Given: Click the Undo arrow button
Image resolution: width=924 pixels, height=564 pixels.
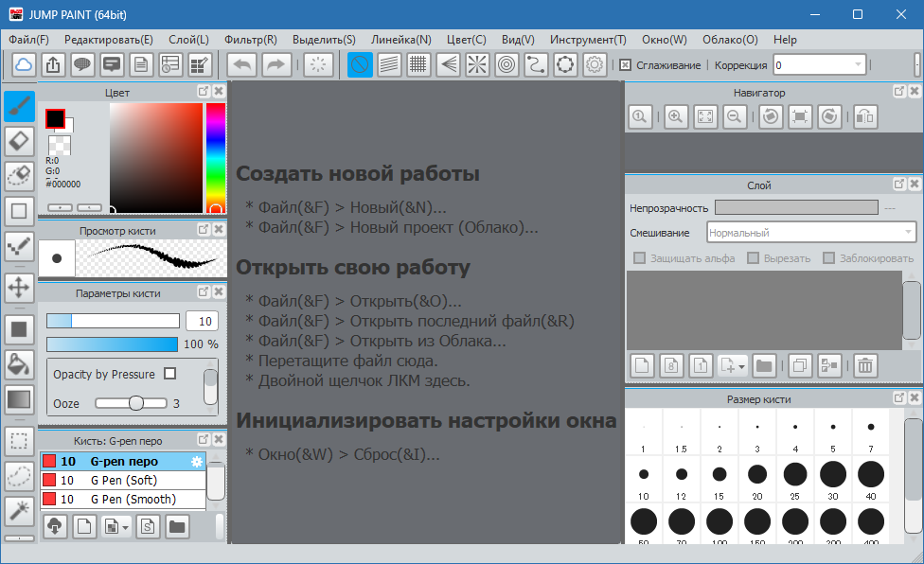Looking at the screenshot, I should 242,64.
